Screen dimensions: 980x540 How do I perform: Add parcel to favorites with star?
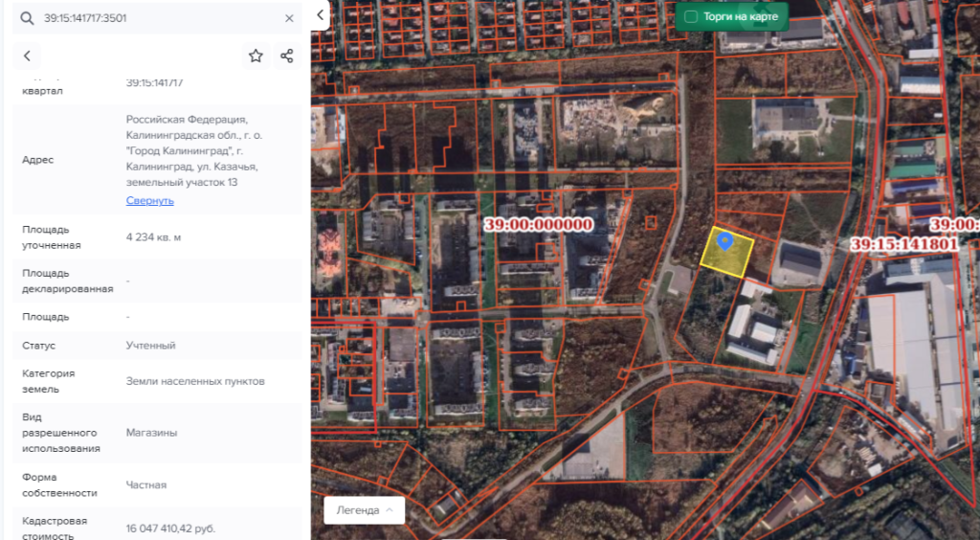coord(256,56)
